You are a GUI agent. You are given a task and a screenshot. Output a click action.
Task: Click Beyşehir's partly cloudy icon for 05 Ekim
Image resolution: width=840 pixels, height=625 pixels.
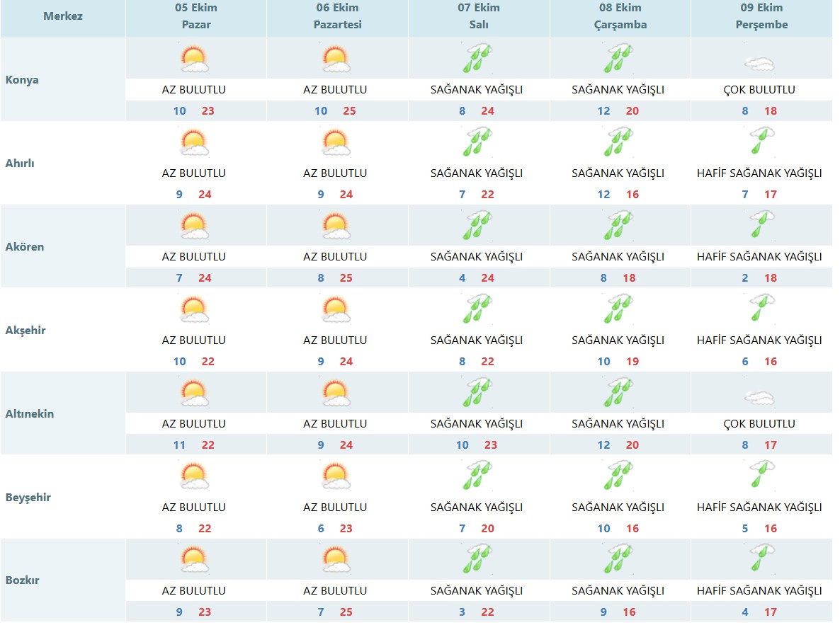pyautogui.click(x=194, y=476)
